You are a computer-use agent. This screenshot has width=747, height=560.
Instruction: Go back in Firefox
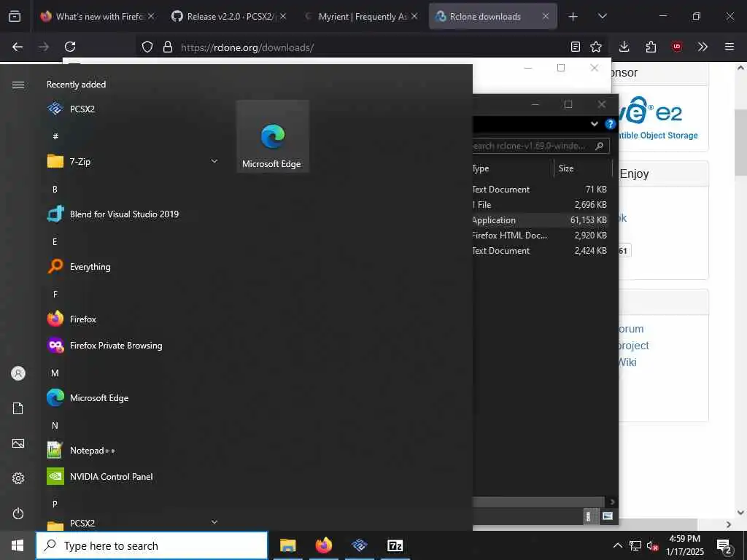pos(18,47)
